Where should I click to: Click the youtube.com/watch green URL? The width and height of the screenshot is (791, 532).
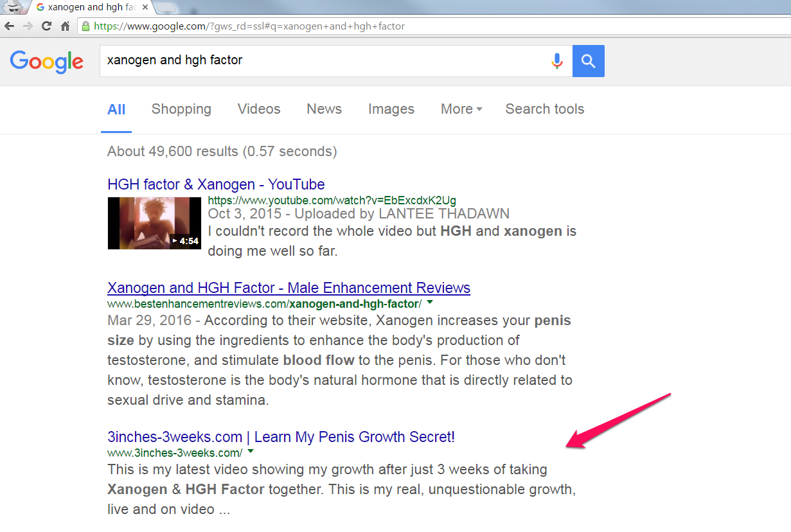point(332,200)
